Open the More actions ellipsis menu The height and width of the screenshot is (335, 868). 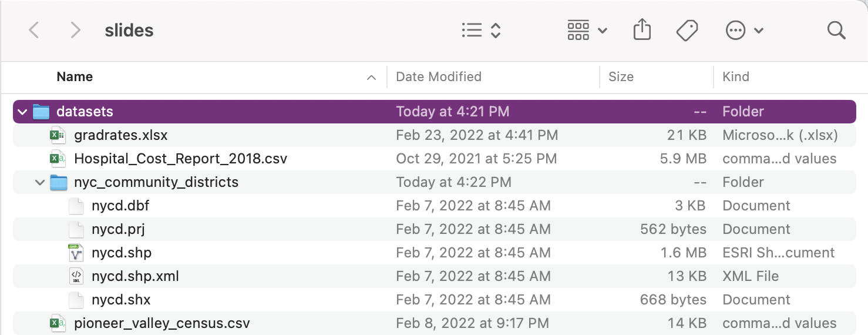pos(744,30)
